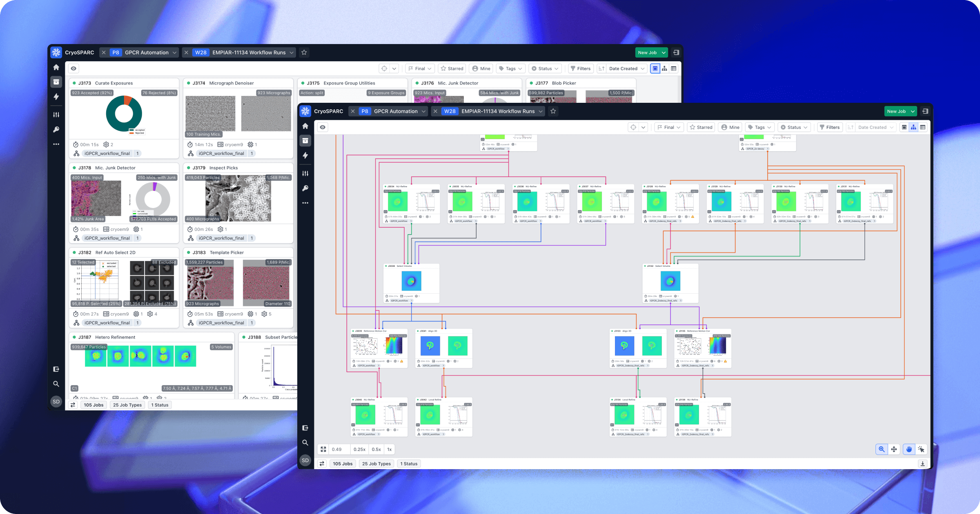Expand the New Job dropdown arrow in front window
The width and height of the screenshot is (980, 514).
click(x=913, y=111)
